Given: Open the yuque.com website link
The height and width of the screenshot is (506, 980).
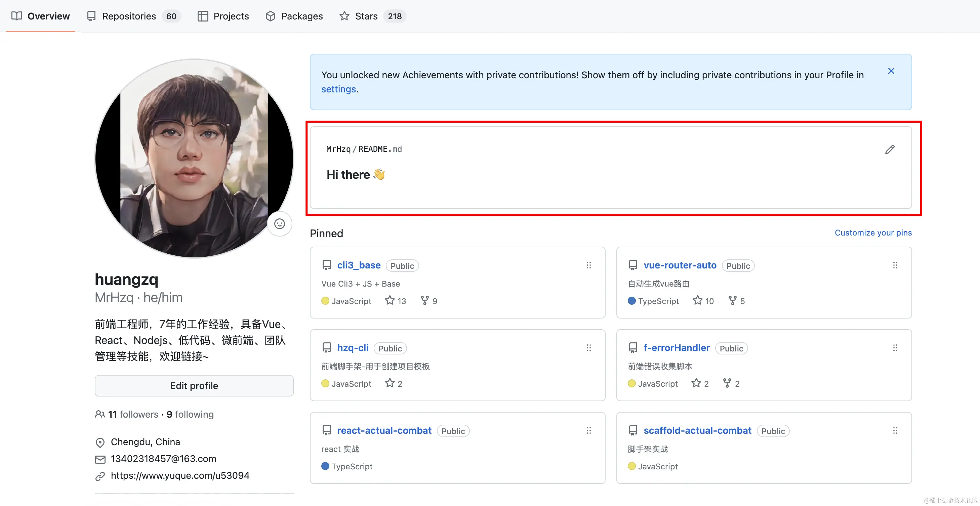Looking at the screenshot, I should [180, 475].
